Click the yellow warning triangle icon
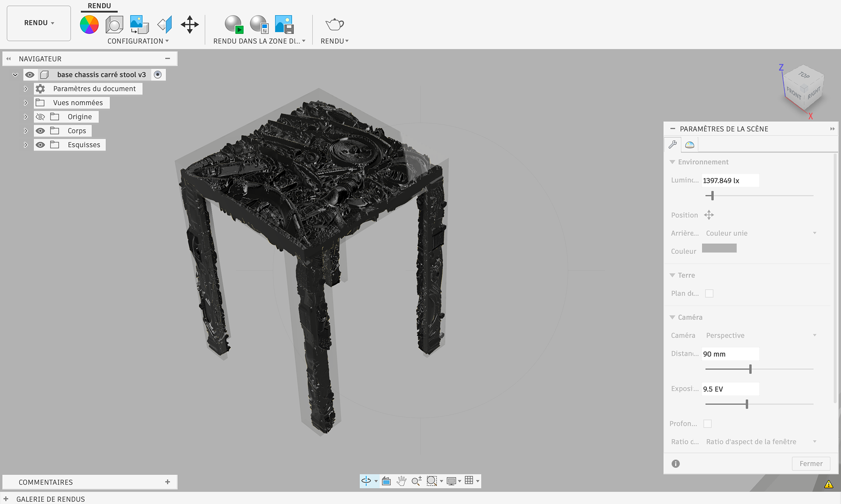The height and width of the screenshot is (504, 841). pyautogui.click(x=829, y=484)
